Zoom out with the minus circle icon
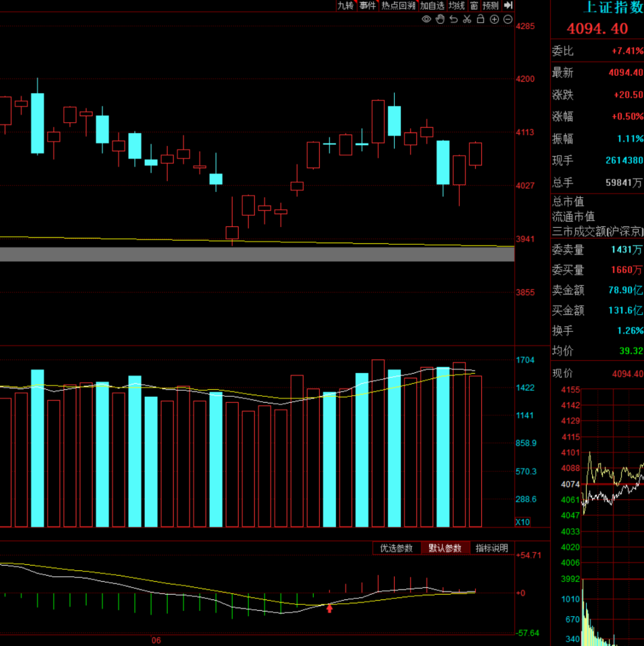Screen dimensions: 644x646 [x=508, y=19]
